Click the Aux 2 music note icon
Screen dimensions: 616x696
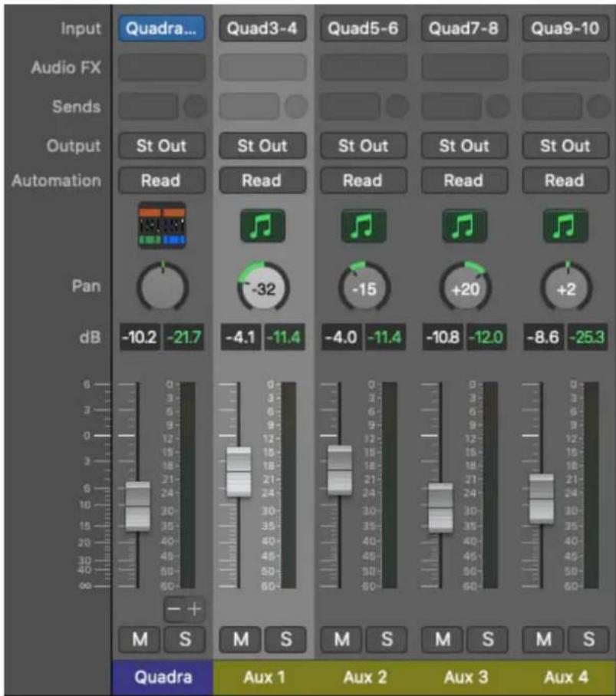click(x=364, y=226)
